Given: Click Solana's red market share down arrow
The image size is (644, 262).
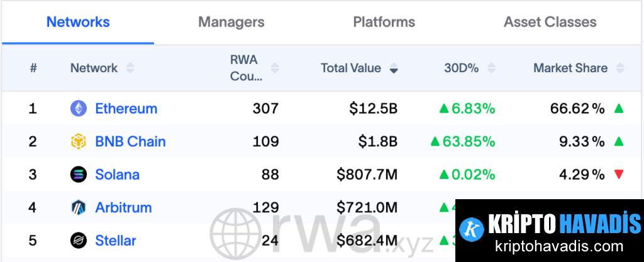Looking at the screenshot, I should coord(619,175).
